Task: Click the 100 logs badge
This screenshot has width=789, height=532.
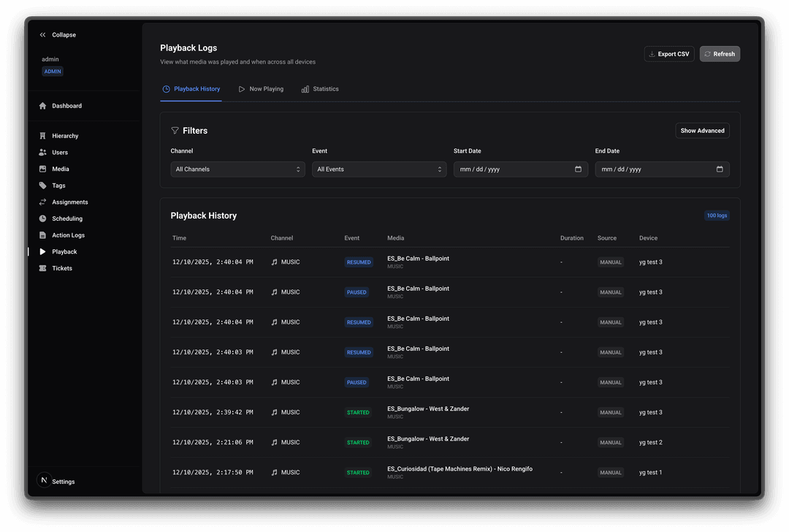Action: [x=717, y=215]
